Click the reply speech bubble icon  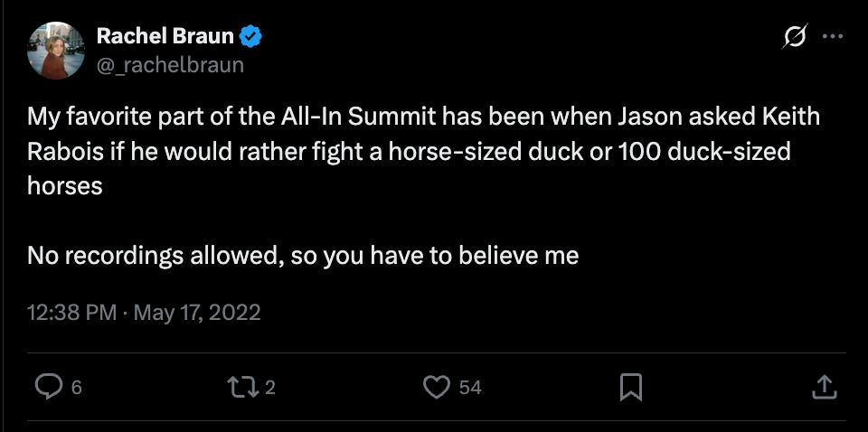point(47,387)
